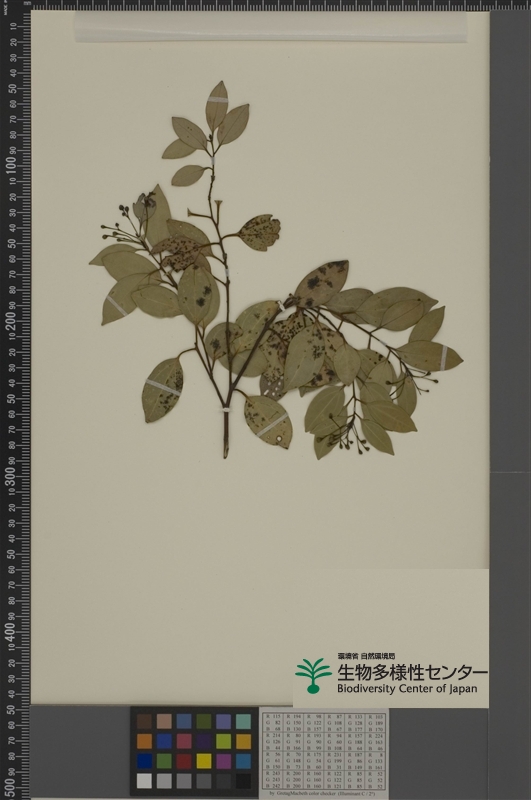Screen dimensions: 531x800
Task: Pick the magenta swatch on the color checker
Action: (x=224, y=761)
